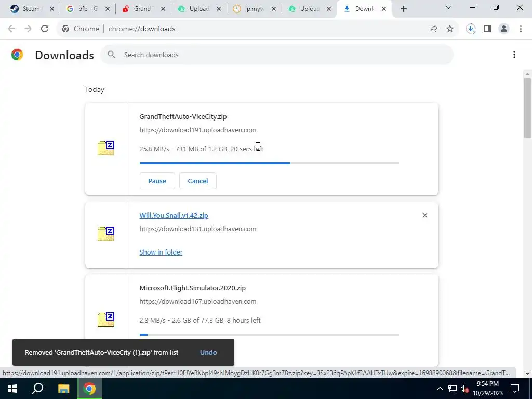Open the tab search chevron

tap(448, 7)
